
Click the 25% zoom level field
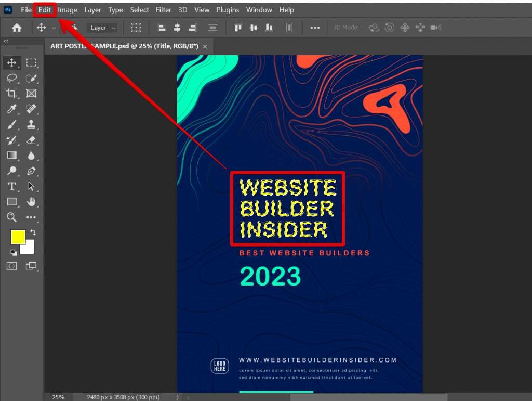click(58, 397)
